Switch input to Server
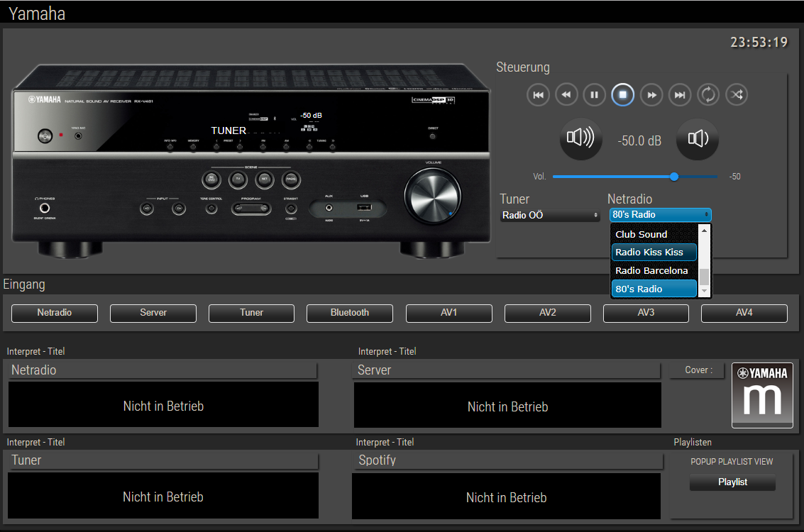This screenshot has height=532, width=804. (x=153, y=313)
